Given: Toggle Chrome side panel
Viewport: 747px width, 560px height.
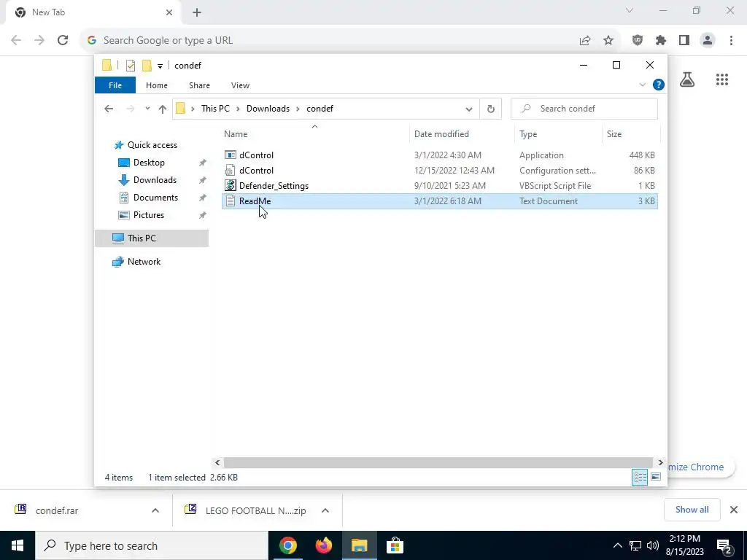Looking at the screenshot, I should tap(684, 41).
